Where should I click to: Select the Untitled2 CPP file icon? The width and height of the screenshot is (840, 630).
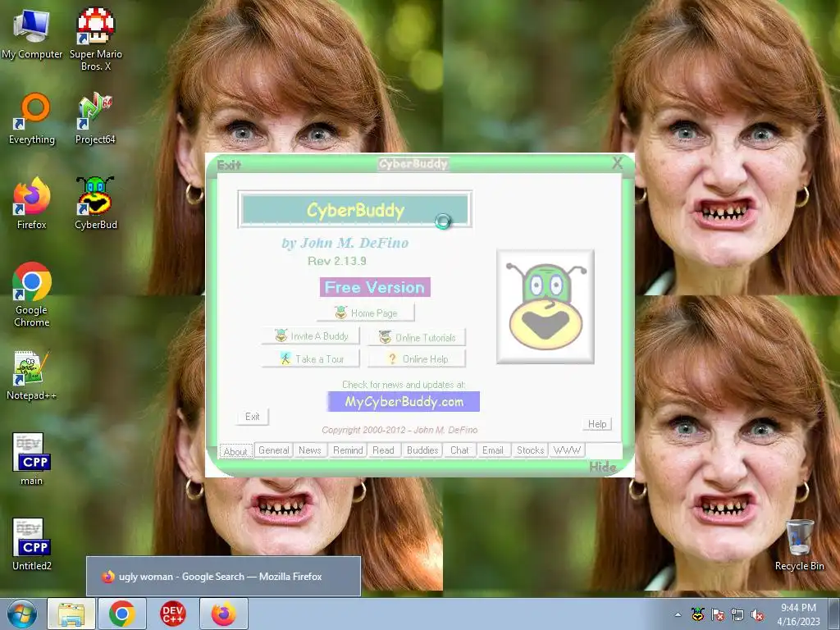(32, 545)
